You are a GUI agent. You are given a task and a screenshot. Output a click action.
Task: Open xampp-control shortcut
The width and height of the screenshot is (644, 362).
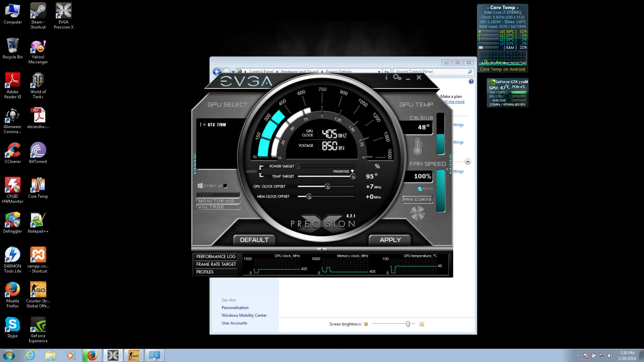(x=38, y=260)
